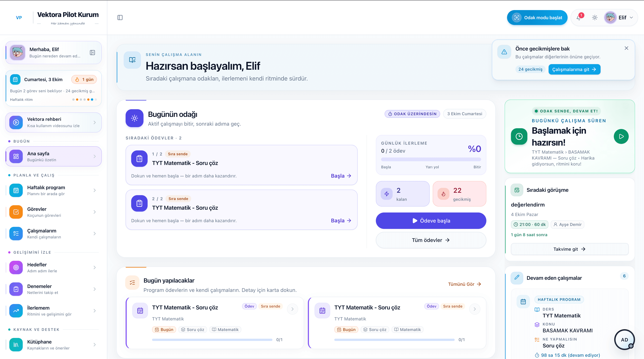Click Çalışmalarım chevron arrow
644x359 pixels.
(x=94, y=234)
